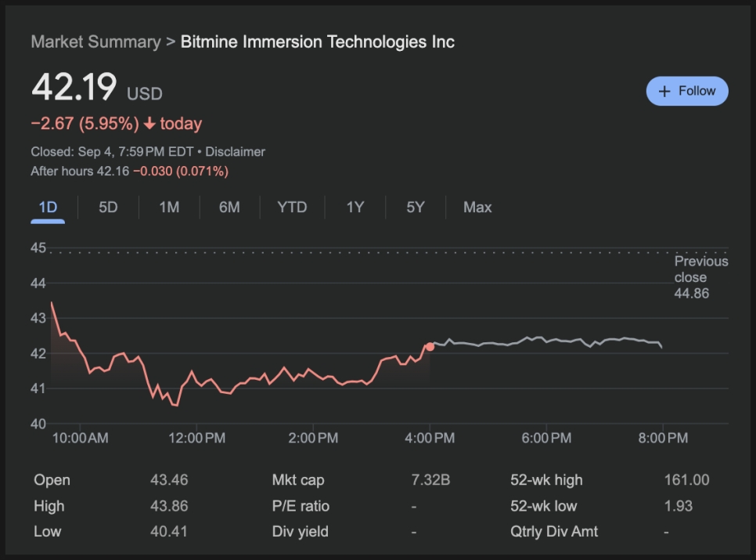Select the 1D time range tab
This screenshot has width=756, height=560.
[48, 208]
